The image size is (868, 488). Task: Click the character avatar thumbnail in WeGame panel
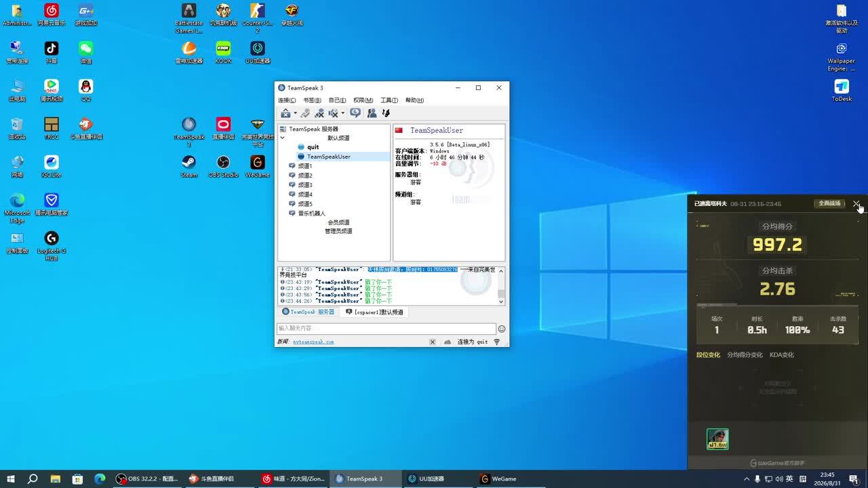(717, 439)
